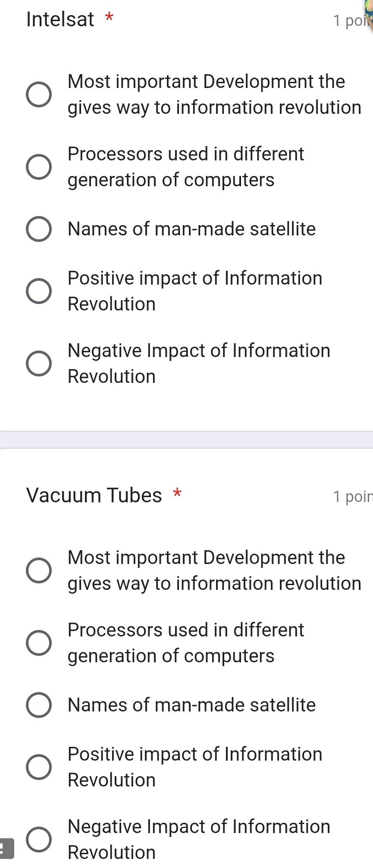This screenshot has height=868, width=373.
Task: Click the lavender divider between question cards
Action: tap(186, 440)
